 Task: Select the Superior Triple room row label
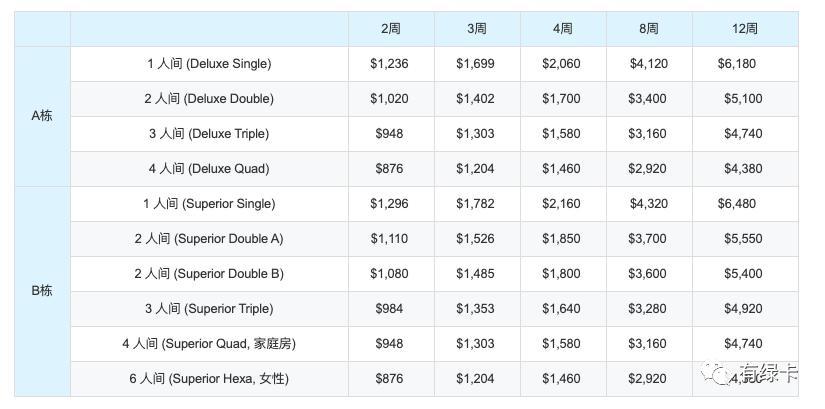(209, 308)
